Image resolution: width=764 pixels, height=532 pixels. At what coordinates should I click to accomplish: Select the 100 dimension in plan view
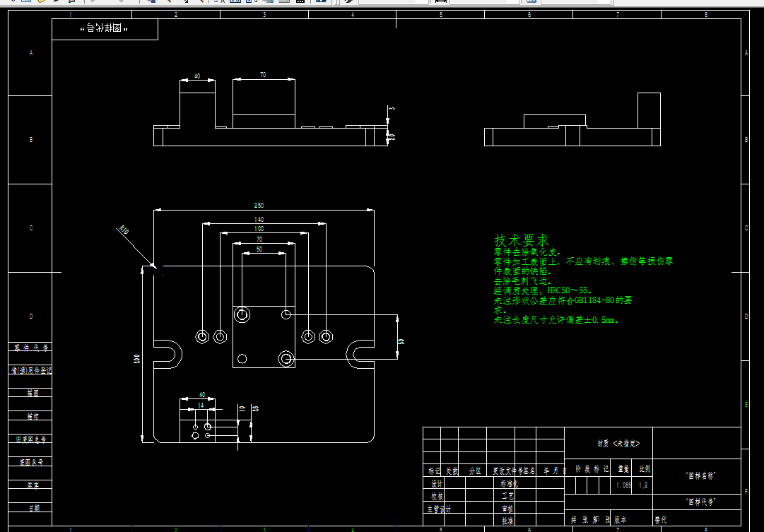pos(259,229)
